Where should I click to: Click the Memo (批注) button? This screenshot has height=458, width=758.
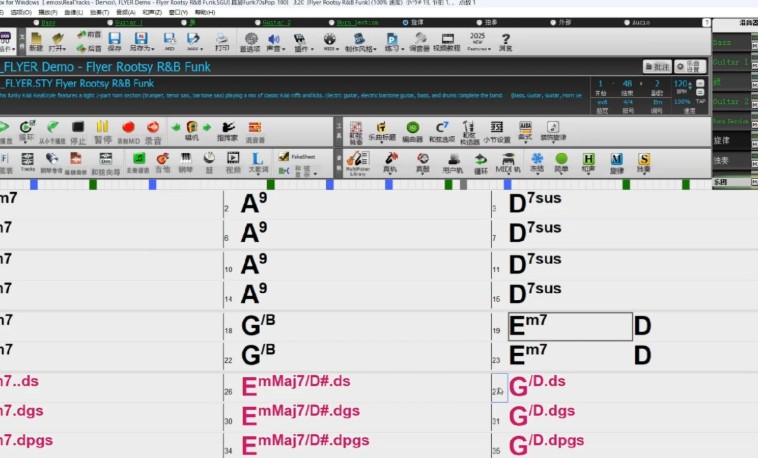click(658, 66)
